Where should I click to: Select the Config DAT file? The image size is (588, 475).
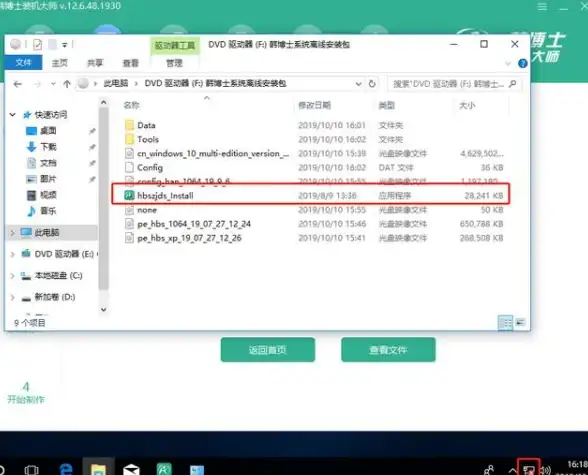click(x=150, y=168)
